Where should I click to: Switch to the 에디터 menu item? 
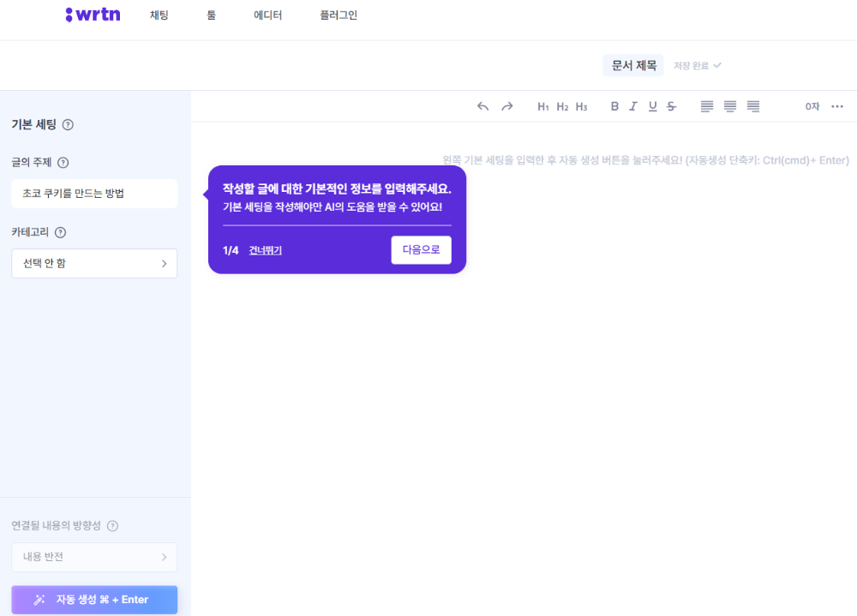pyautogui.click(x=267, y=15)
